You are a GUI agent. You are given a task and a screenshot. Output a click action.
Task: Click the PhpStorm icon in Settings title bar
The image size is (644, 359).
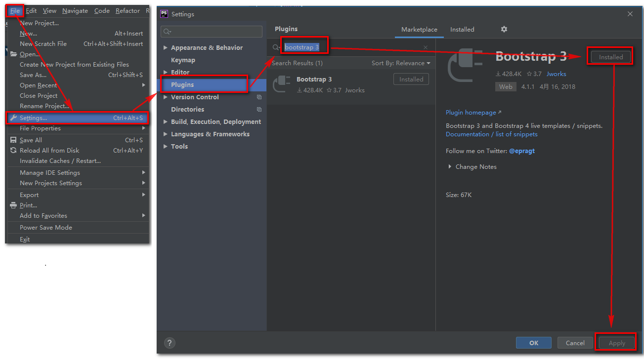(x=165, y=14)
